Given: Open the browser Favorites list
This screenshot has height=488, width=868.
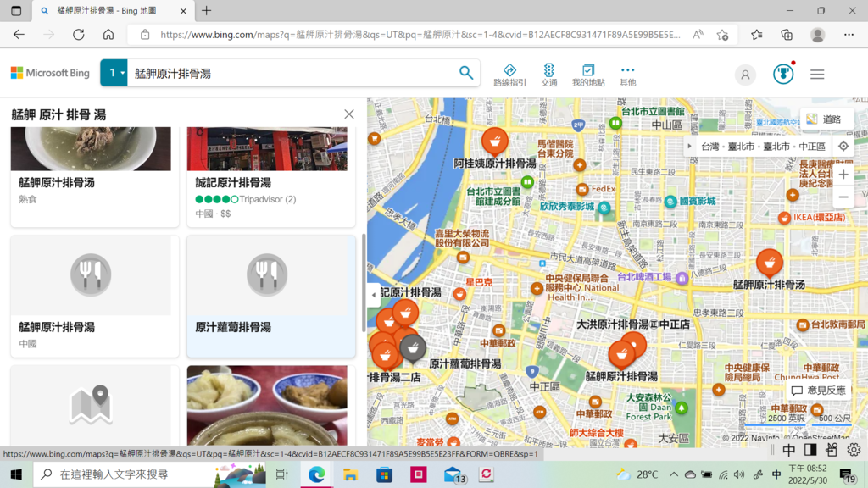Looking at the screenshot, I should [x=757, y=34].
